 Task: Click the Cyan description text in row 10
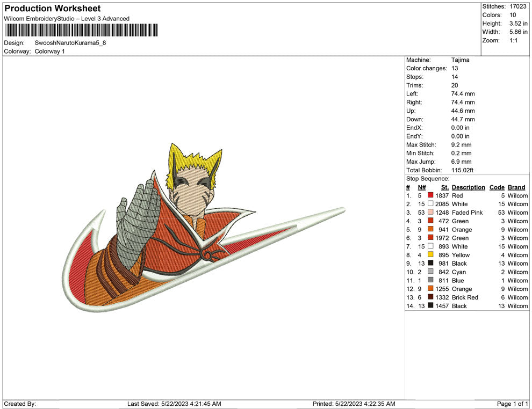(x=459, y=272)
